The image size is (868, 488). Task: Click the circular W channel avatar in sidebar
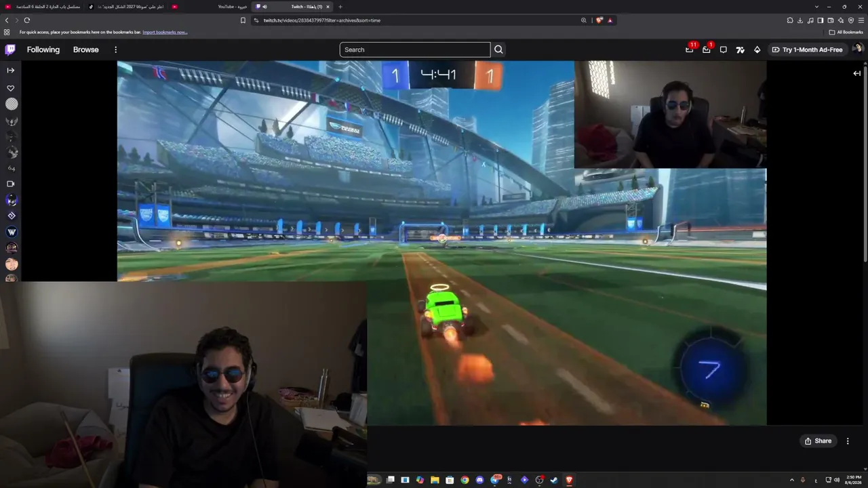tap(12, 232)
